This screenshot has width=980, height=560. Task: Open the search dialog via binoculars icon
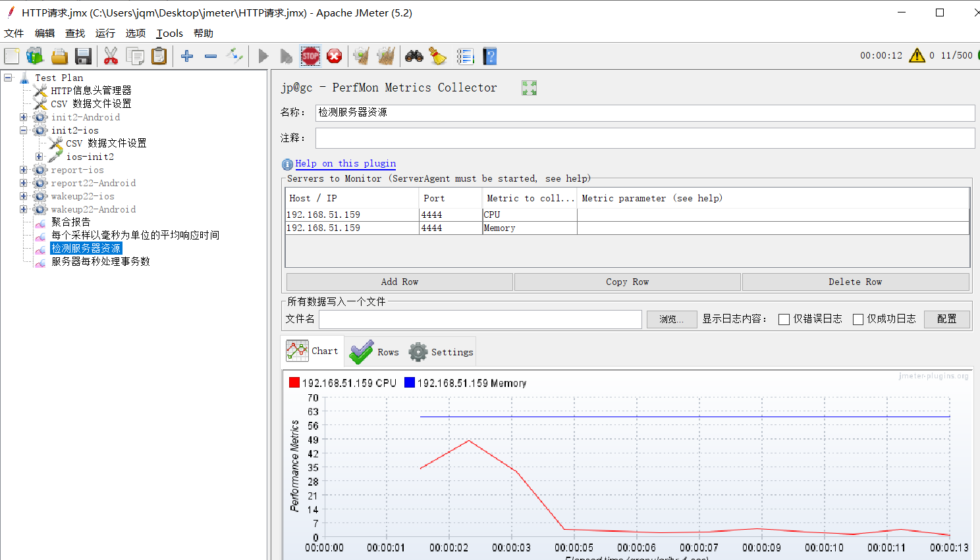click(413, 56)
